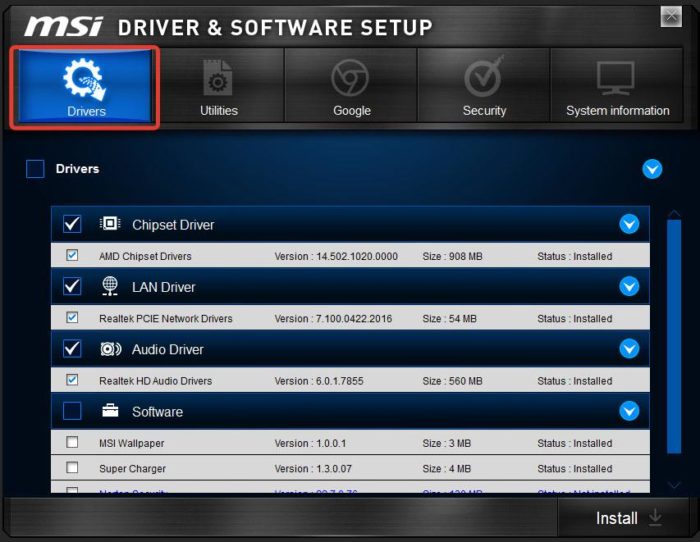
Task: Click the AMD Chipset Drivers installed status
Action: [x=575, y=256]
